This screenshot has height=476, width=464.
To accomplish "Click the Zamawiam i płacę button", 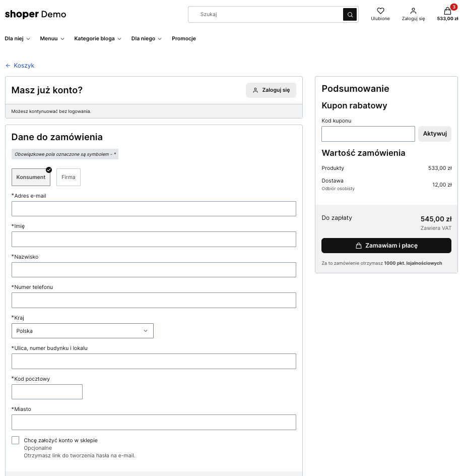I will coord(386,246).
